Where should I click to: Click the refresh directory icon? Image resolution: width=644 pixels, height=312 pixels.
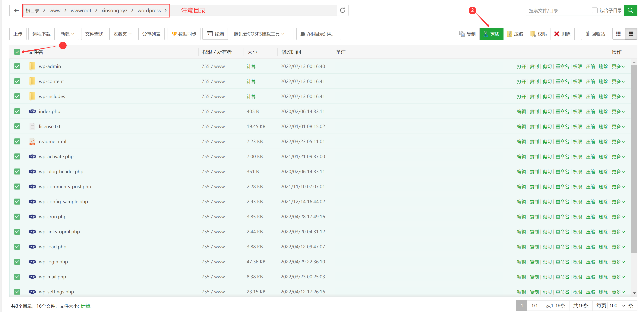[342, 11]
